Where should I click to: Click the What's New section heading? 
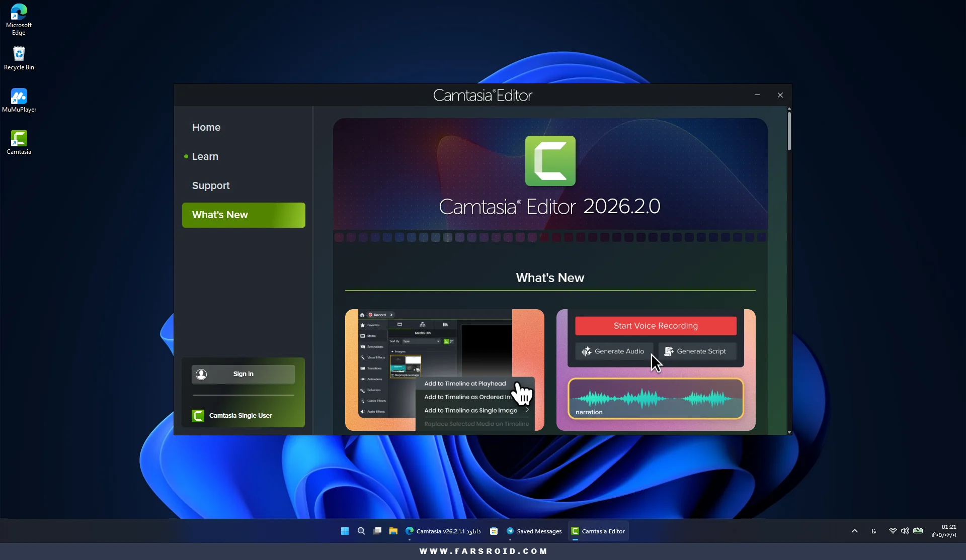click(x=550, y=278)
